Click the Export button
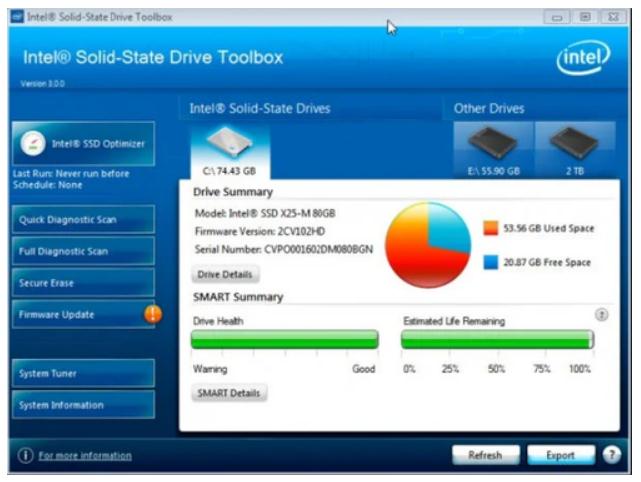Viewport: 641px width, 482px height. coord(561,455)
